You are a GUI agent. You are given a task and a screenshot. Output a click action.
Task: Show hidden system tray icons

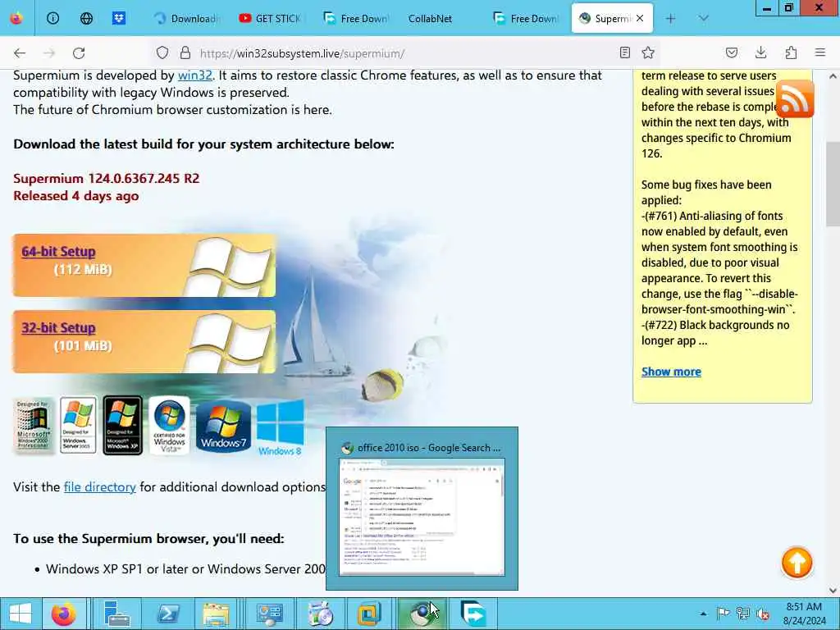(703, 614)
